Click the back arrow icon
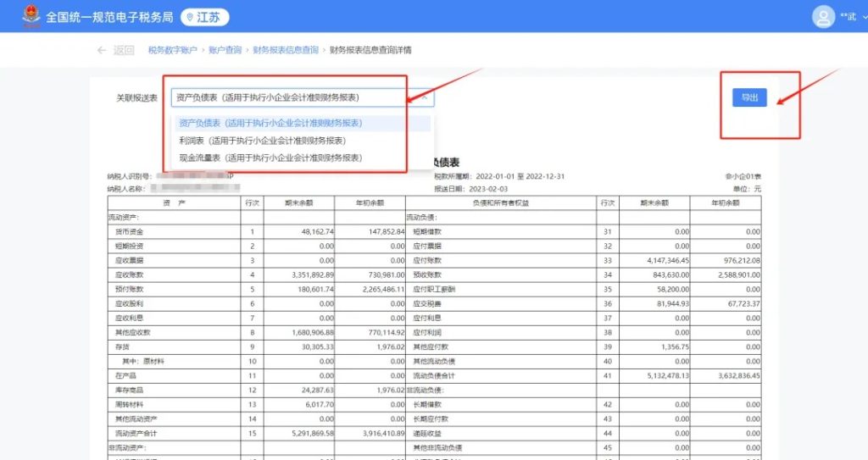 pos(102,51)
